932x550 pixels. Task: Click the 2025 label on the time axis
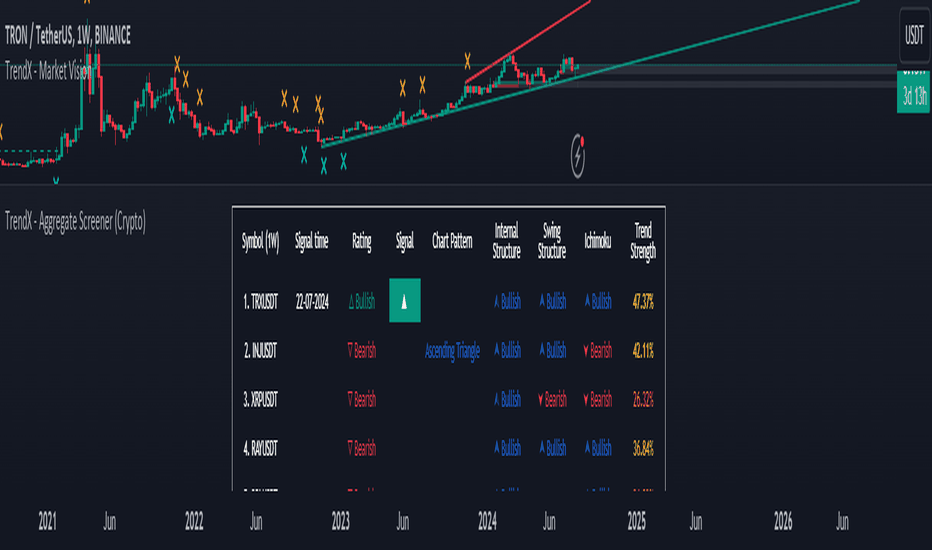coord(637,521)
